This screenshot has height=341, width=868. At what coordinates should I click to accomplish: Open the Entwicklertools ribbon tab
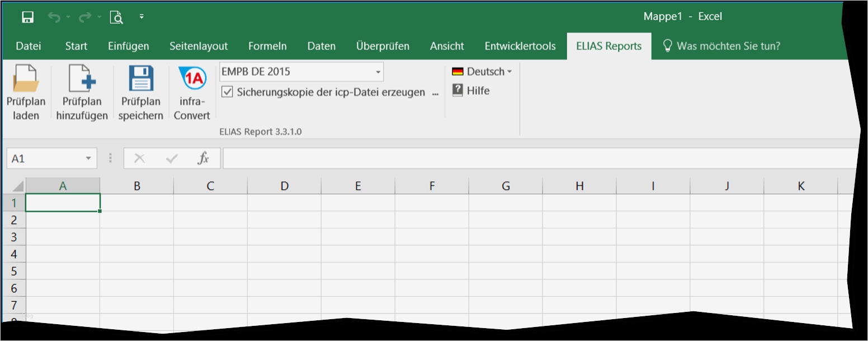(520, 46)
